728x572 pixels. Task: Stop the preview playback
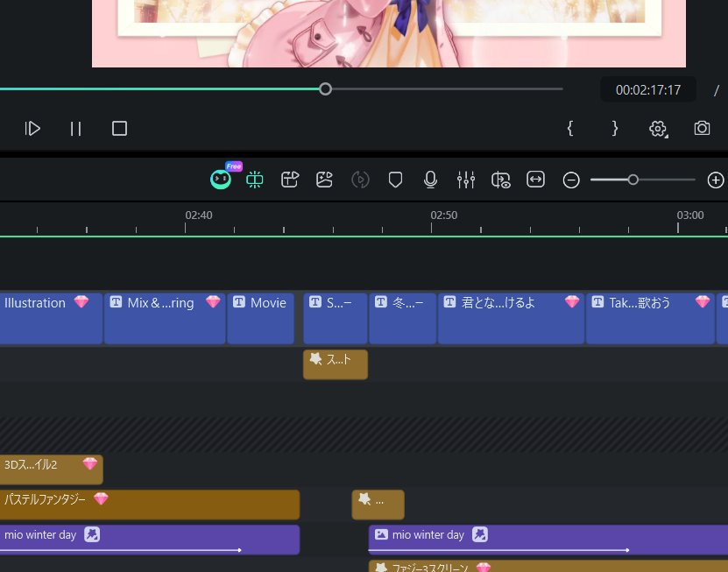coord(119,129)
